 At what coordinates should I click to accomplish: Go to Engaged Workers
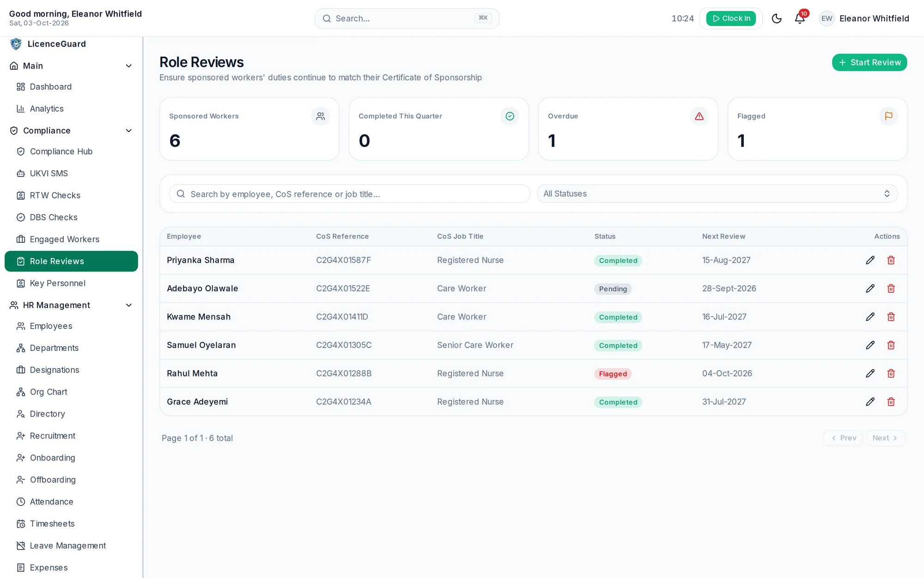tap(71, 240)
